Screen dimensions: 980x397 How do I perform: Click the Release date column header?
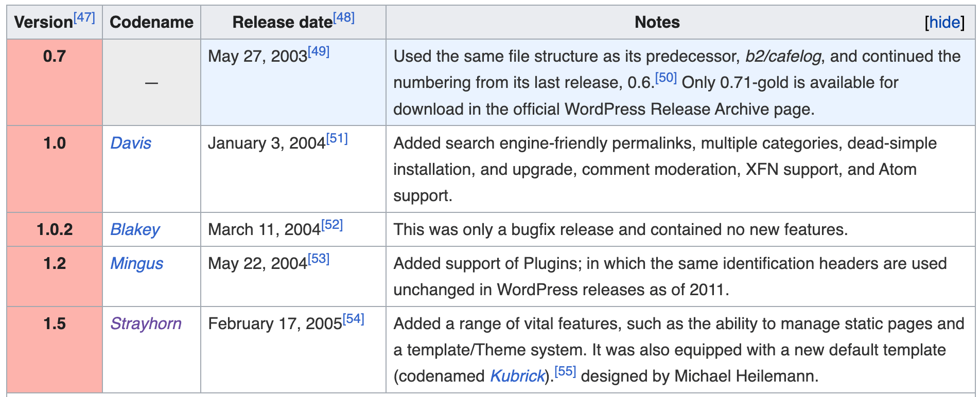(282, 23)
